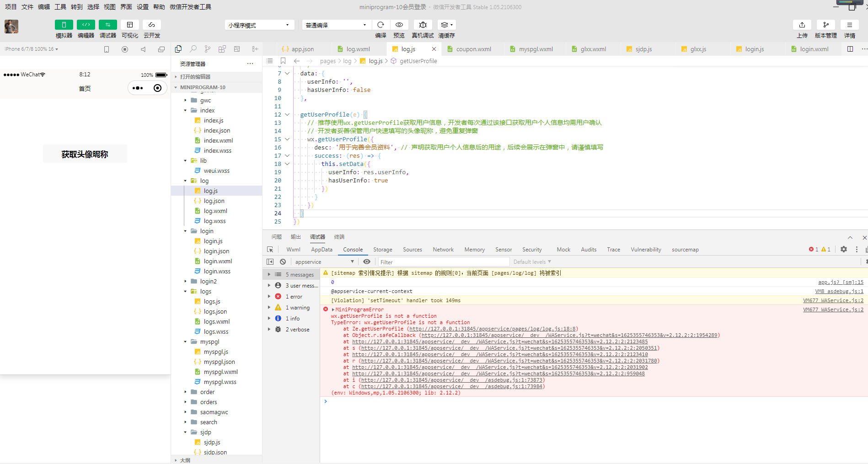Open 版本管理 version management
Screen dimensions: 868x464
point(826,25)
